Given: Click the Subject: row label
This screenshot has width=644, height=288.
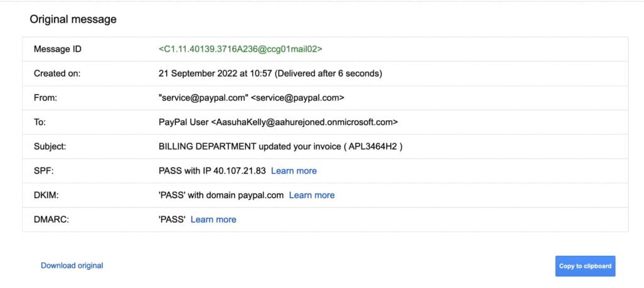Looking at the screenshot, I should 50,147.
